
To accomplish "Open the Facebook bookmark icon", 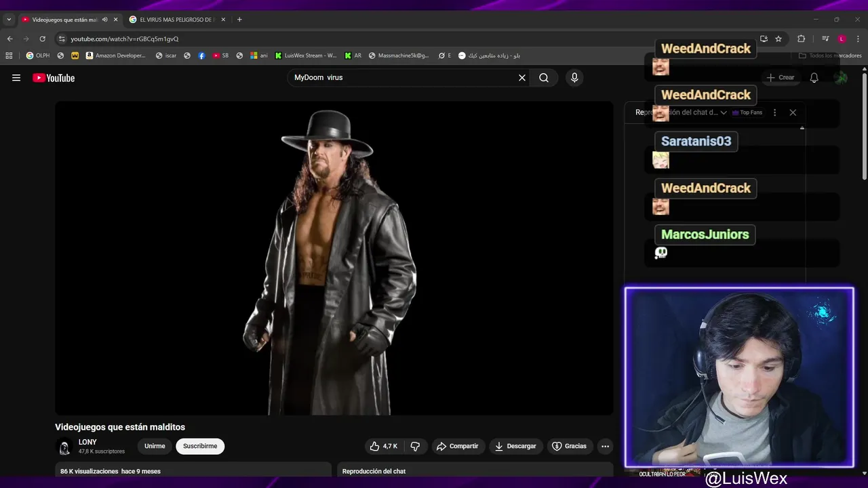I will click(x=201, y=56).
